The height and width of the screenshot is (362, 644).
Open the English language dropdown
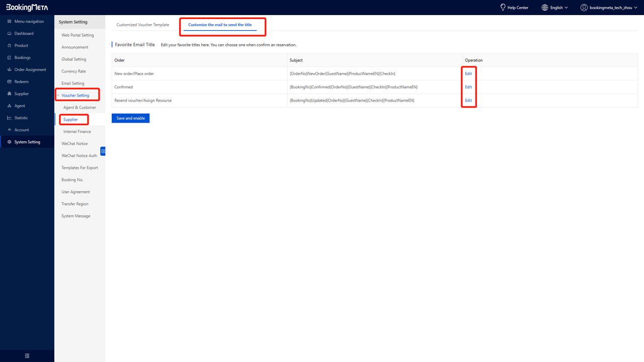coord(554,8)
